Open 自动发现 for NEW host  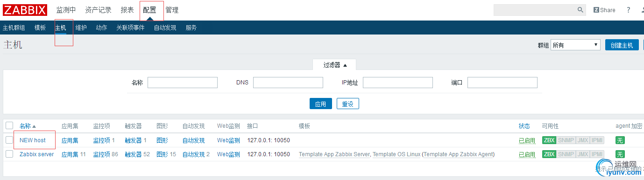[x=193, y=140]
